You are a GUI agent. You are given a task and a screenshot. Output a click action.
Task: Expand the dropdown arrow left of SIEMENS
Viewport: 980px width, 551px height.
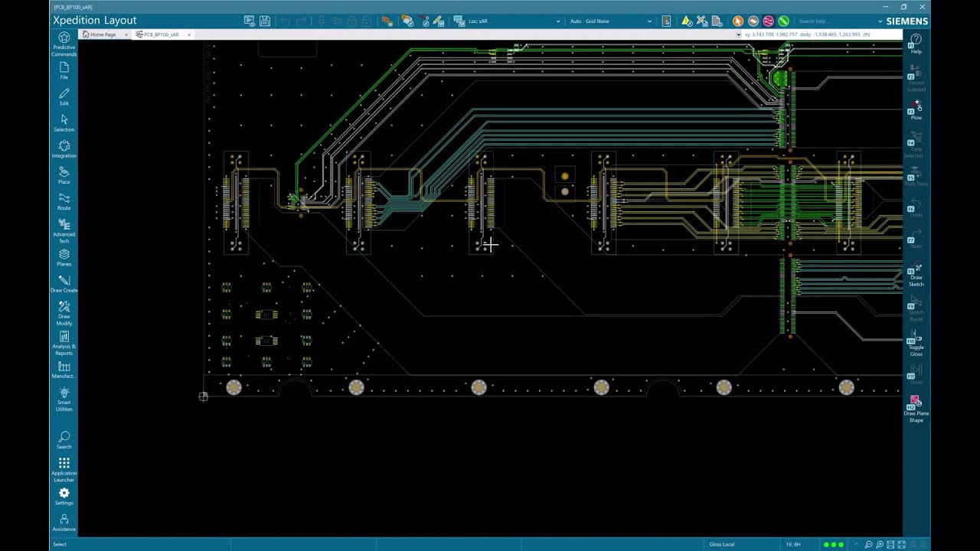pos(880,21)
